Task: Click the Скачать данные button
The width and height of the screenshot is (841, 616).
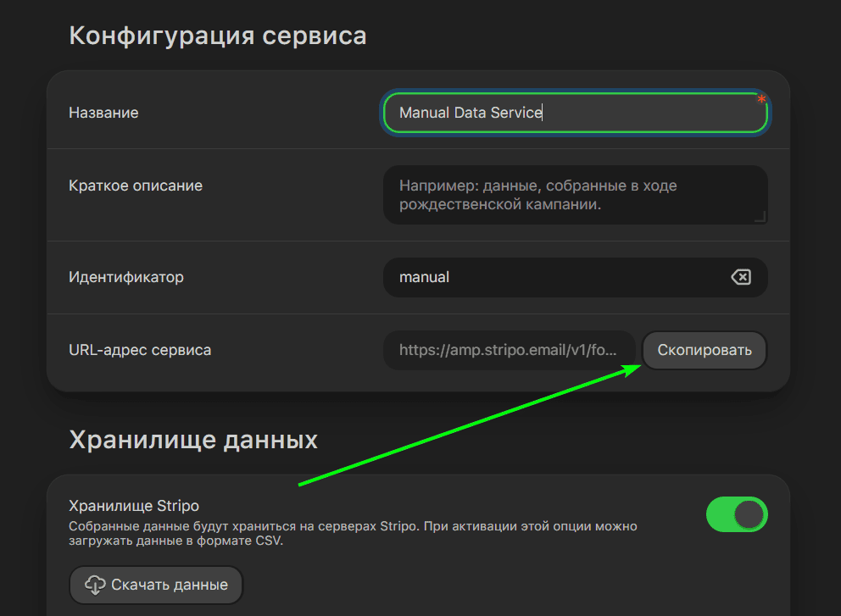Action: pyautogui.click(x=155, y=585)
